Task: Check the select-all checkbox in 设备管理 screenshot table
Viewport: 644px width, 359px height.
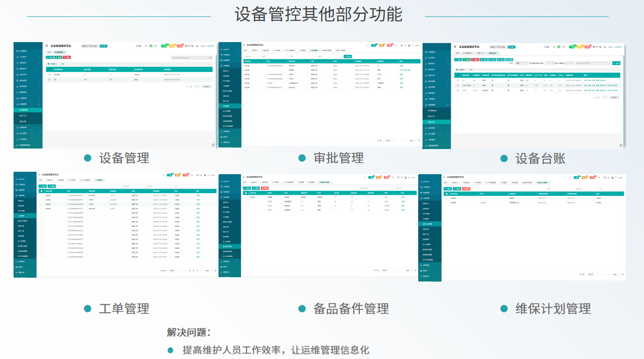Action: (x=49, y=69)
